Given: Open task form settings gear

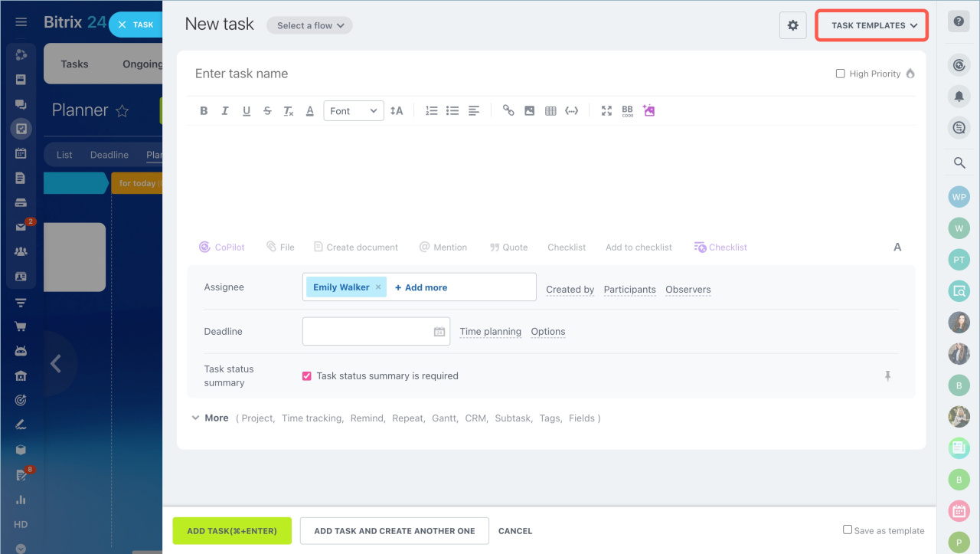Looking at the screenshot, I should [x=792, y=25].
